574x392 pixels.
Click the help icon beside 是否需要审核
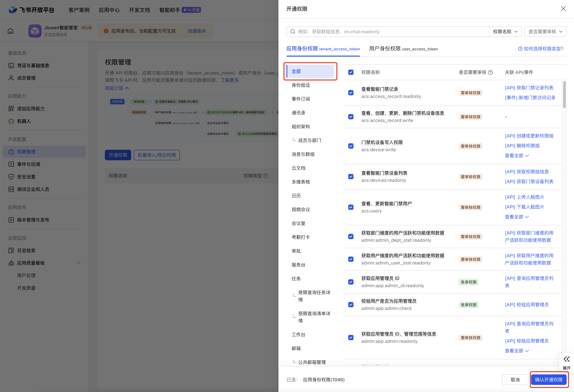[491, 72]
